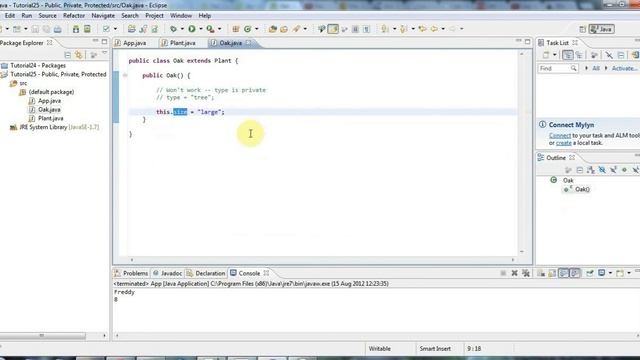This screenshot has height=360, width=640.
Task: Close the Oak.java editor tab
Action: pyautogui.click(x=249, y=43)
